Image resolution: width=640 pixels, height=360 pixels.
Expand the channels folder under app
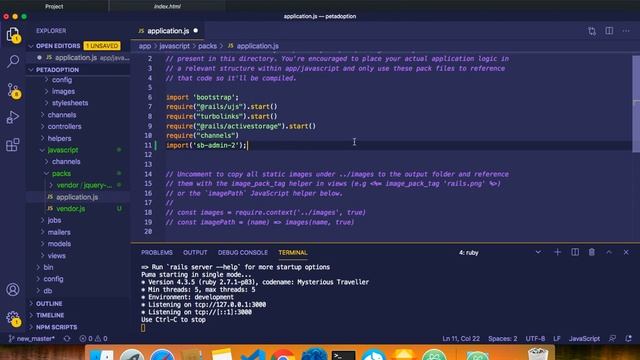(x=61, y=115)
